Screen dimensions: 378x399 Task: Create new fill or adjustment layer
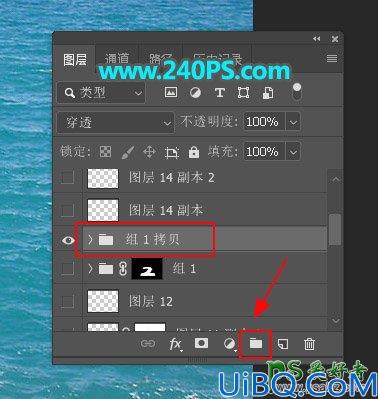(x=229, y=344)
